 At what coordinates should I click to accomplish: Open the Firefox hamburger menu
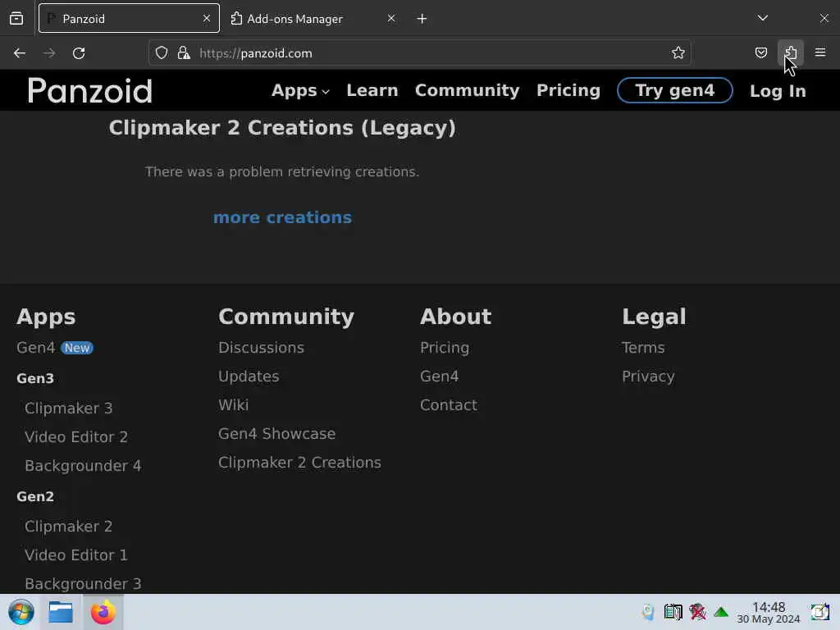click(820, 52)
